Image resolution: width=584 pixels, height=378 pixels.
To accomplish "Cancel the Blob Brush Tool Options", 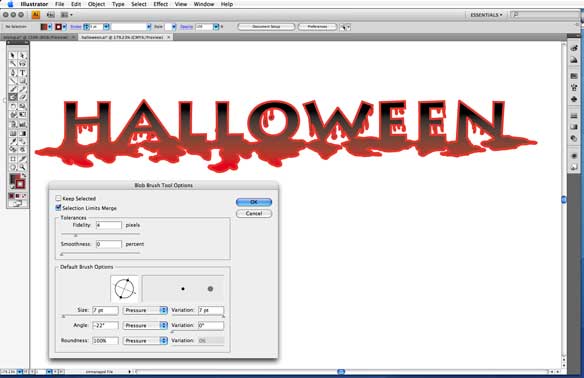I will point(254,213).
